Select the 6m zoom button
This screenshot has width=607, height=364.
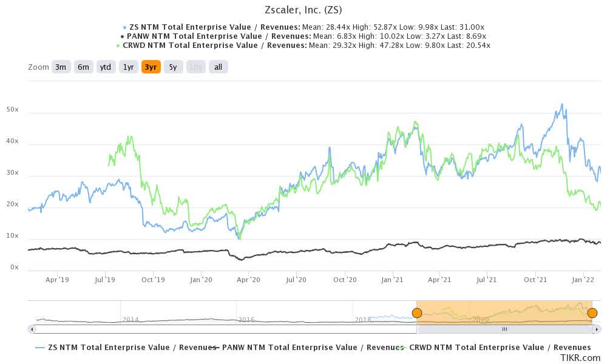pos(83,67)
